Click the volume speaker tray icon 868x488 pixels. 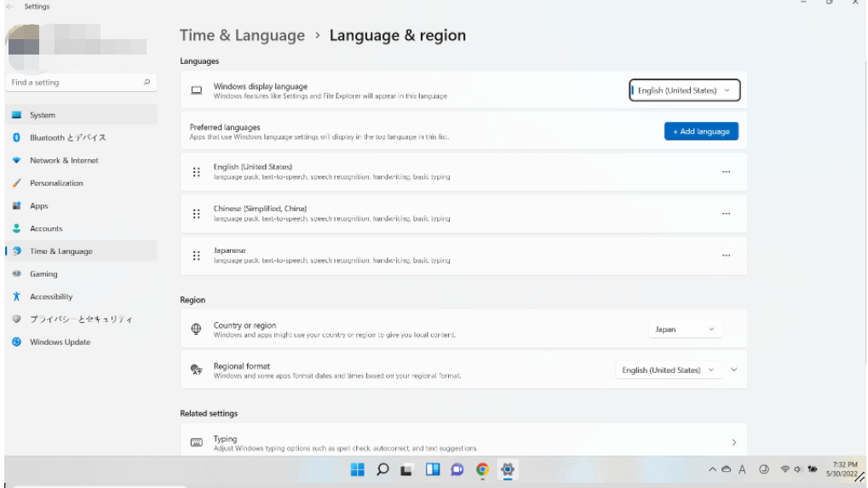click(797, 469)
